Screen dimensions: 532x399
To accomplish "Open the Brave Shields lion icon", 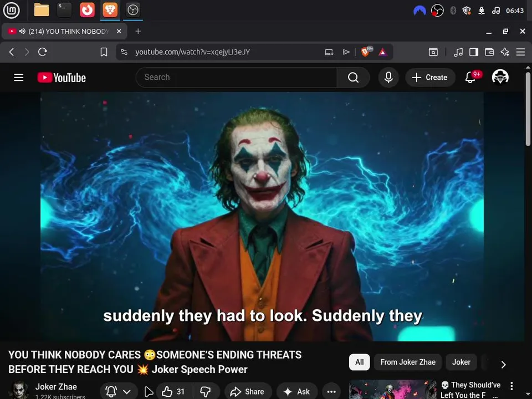I will click(x=366, y=52).
